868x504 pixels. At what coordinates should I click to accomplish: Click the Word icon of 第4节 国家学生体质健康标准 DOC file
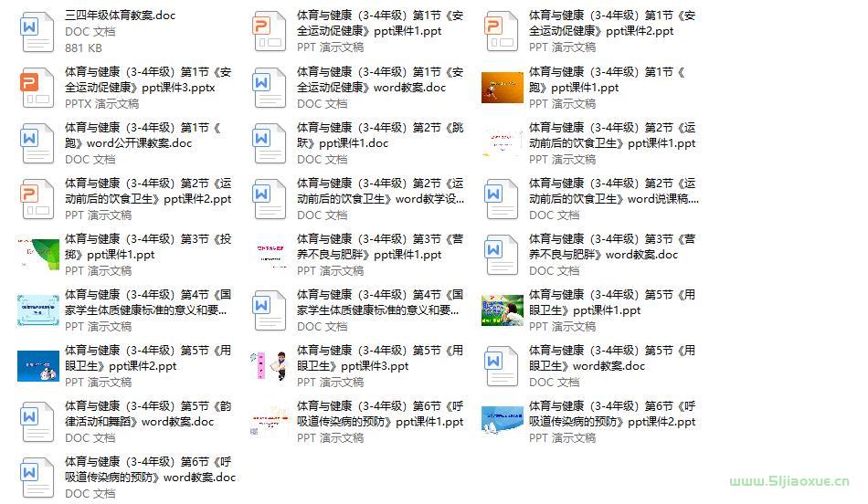click(270, 310)
